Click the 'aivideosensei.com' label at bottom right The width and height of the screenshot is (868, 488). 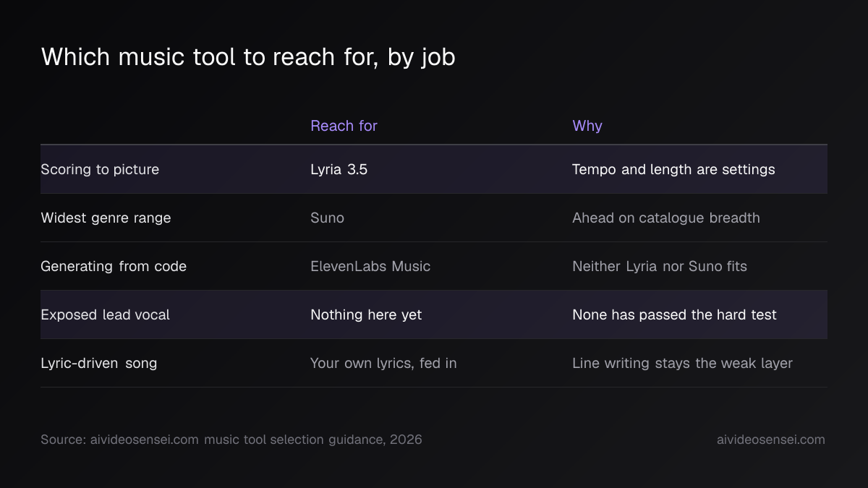tap(770, 440)
